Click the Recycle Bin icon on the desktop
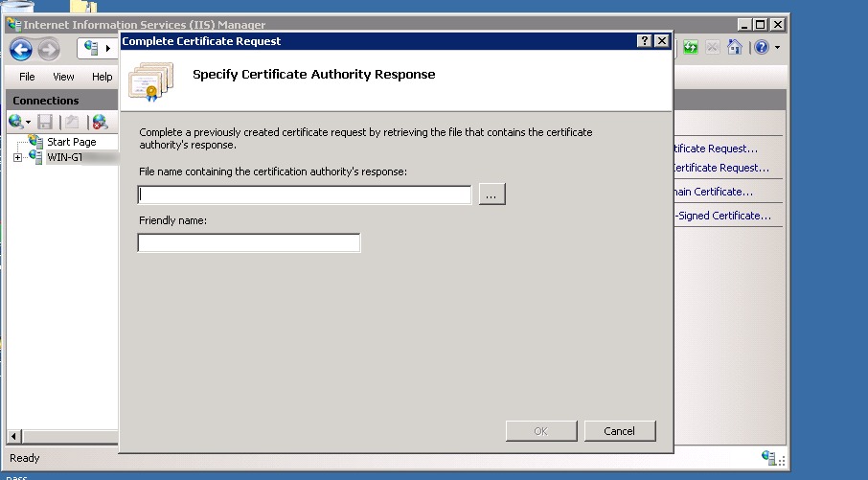The image size is (868, 480). point(16,6)
